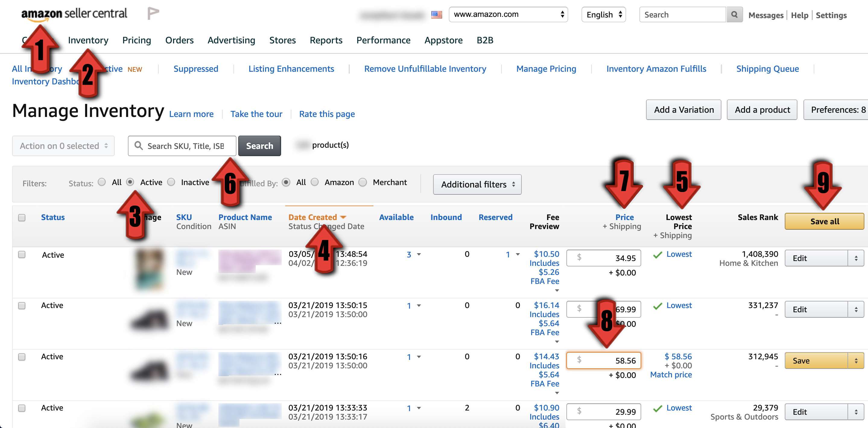Viewport: 868px width, 428px height.
Task: Click the Match price link
Action: (671, 375)
